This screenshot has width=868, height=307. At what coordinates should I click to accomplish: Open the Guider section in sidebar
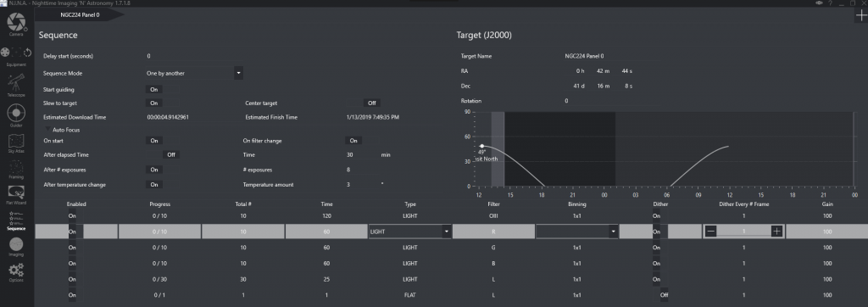coord(16,116)
